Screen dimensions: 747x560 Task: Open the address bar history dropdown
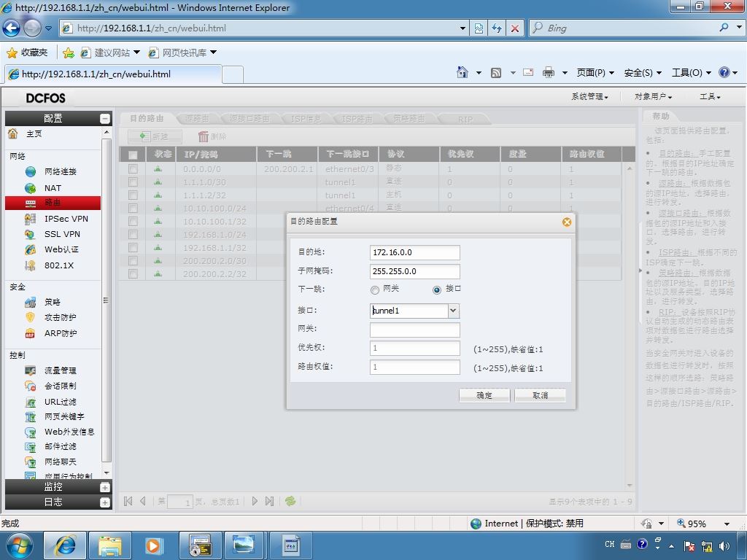(x=462, y=28)
